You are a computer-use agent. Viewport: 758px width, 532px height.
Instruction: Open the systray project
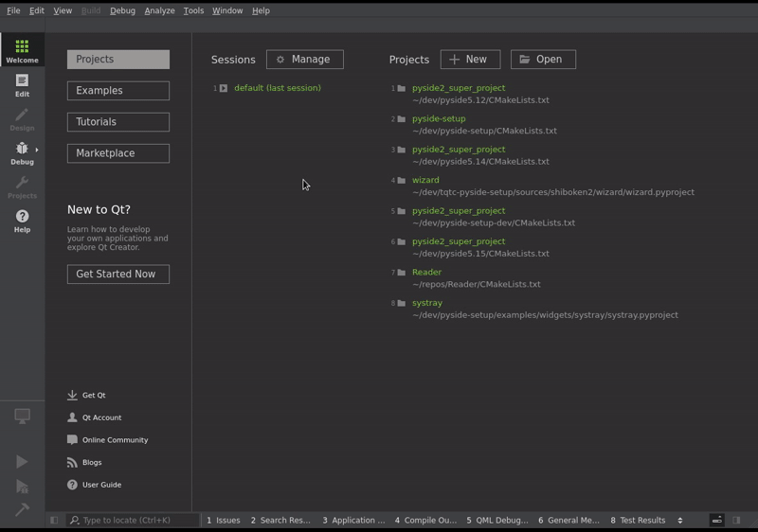(x=427, y=303)
